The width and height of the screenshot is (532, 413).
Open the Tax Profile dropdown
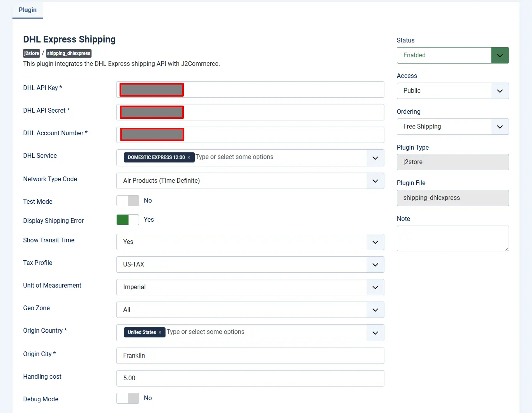point(250,265)
